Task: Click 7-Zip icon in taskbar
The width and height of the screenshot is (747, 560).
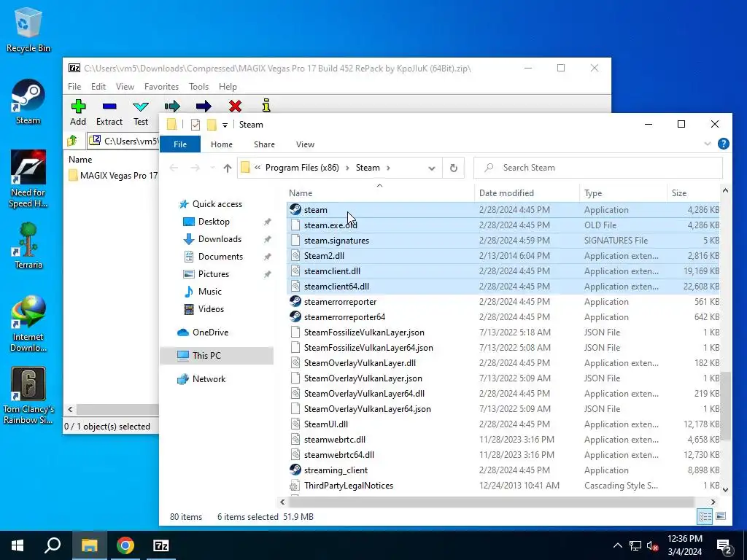Action: pos(161,545)
